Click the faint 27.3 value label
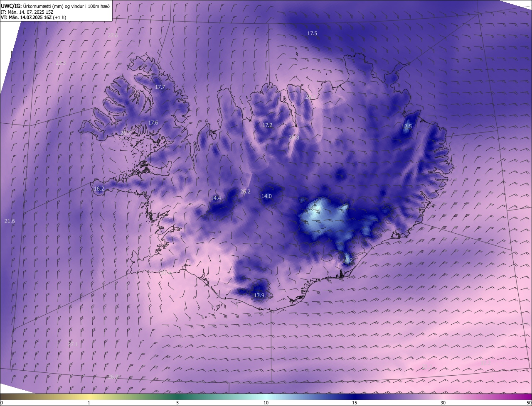The width and height of the screenshot is (532, 406). [x=61, y=63]
